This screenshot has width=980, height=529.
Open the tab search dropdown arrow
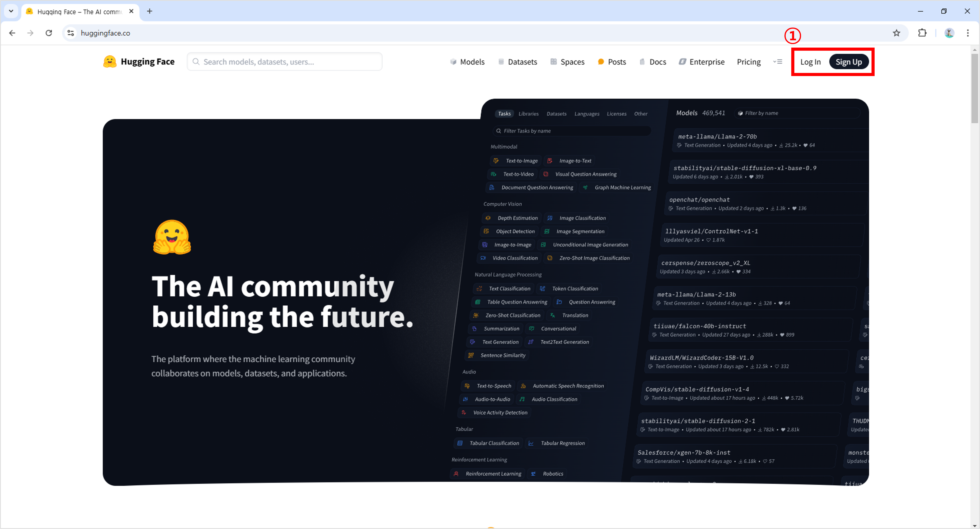coord(11,11)
